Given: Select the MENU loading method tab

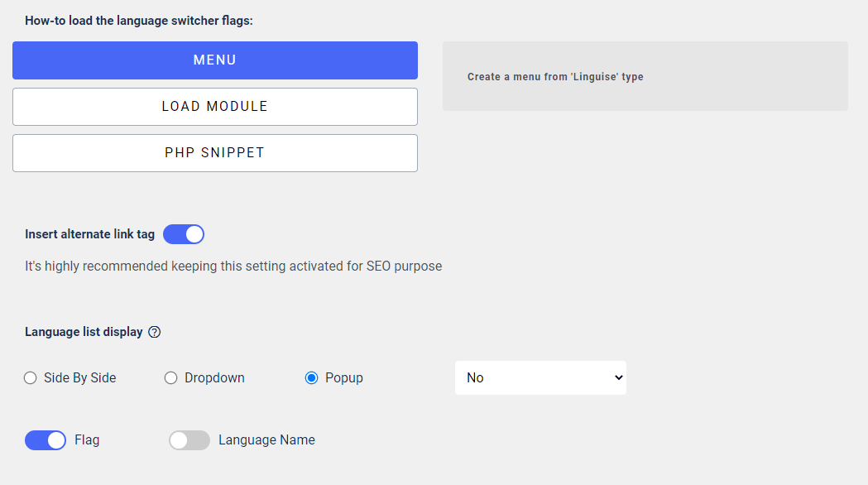Looking at the screenshot, I should tap(215, 60).
